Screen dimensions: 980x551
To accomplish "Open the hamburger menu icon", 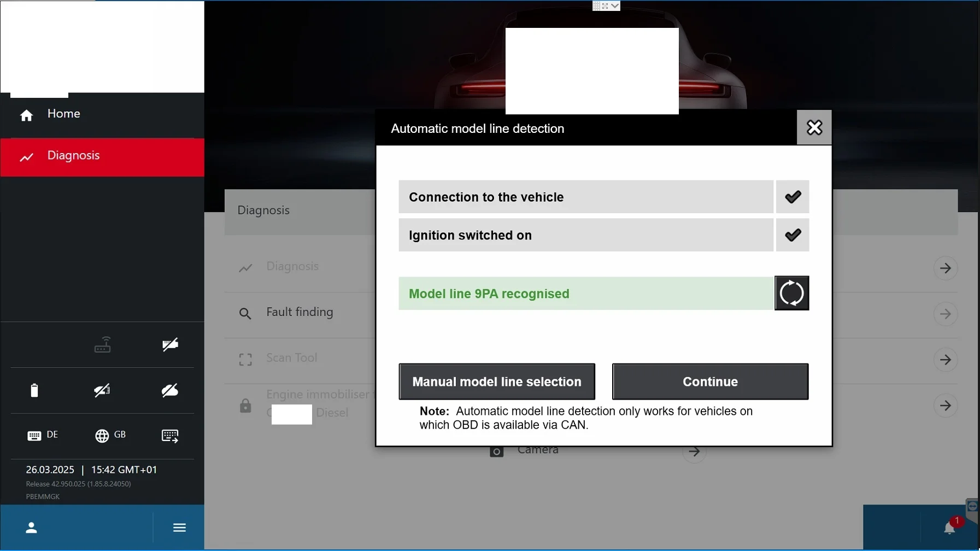I will tap(179, 527).
